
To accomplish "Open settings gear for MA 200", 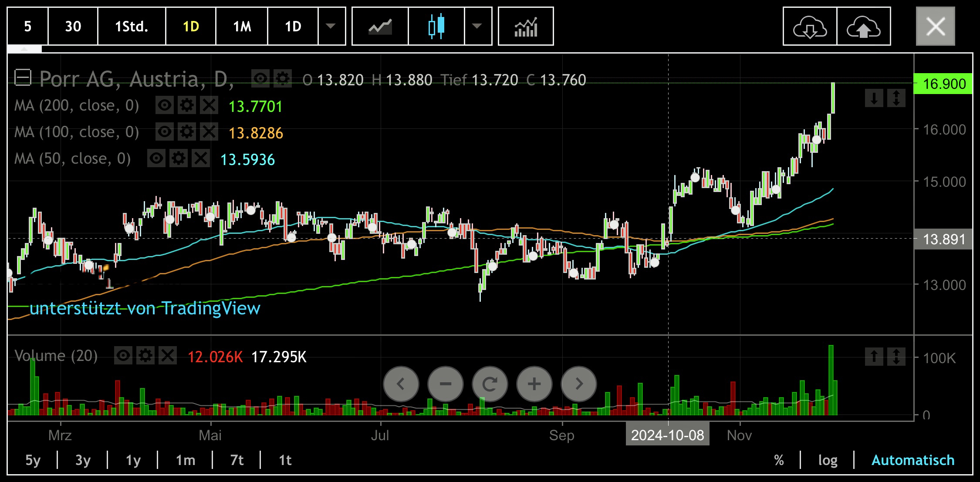I will [x=187, y=105].
